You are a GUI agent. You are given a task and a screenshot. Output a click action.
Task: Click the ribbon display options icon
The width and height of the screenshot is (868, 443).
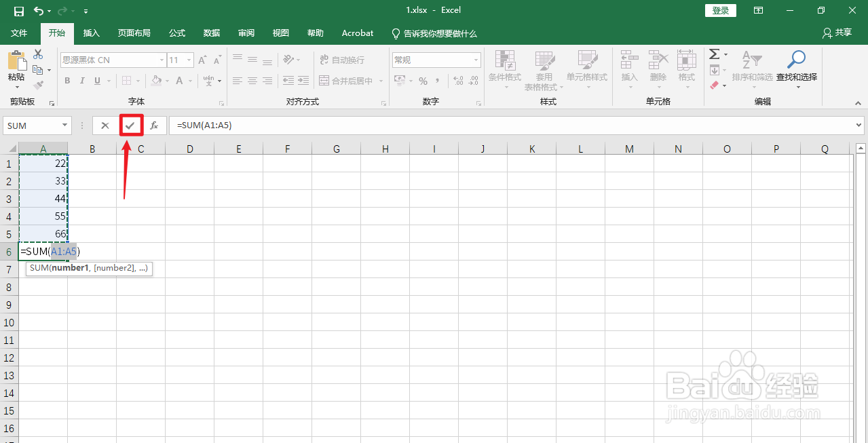tap(759, 10)
